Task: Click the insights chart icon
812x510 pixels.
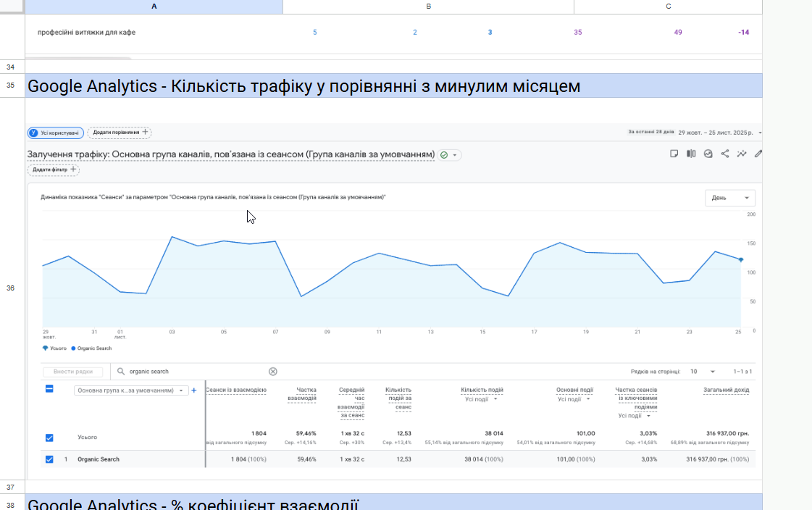Action: point(708,154)
